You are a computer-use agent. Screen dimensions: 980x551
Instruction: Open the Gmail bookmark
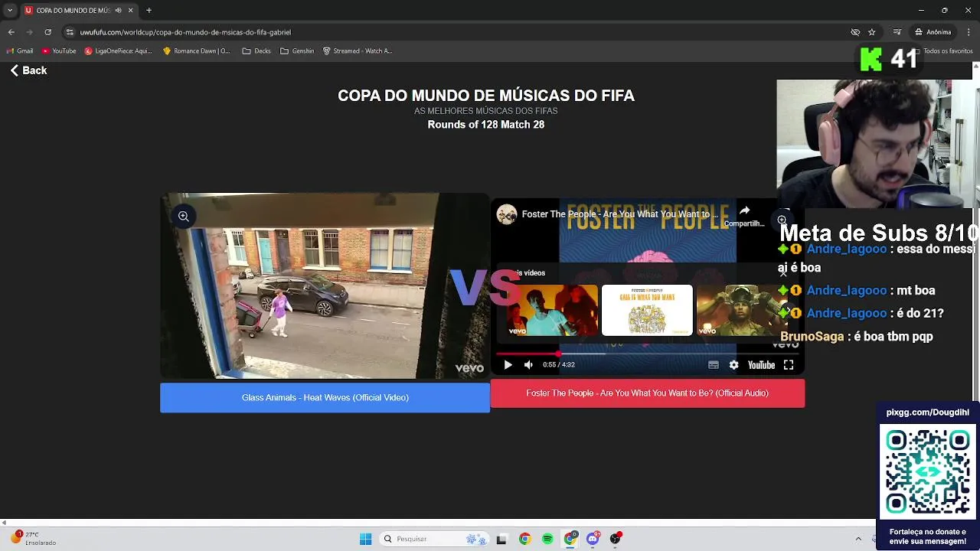tap(20, 51)
